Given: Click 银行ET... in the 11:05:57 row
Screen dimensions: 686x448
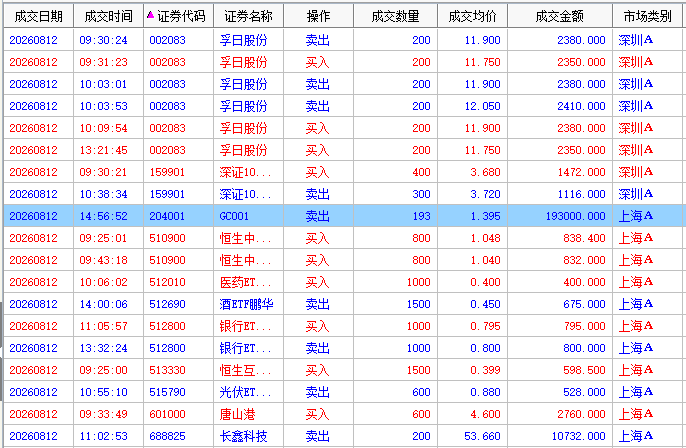Looking at the screenshot, I should click(245, 326).
